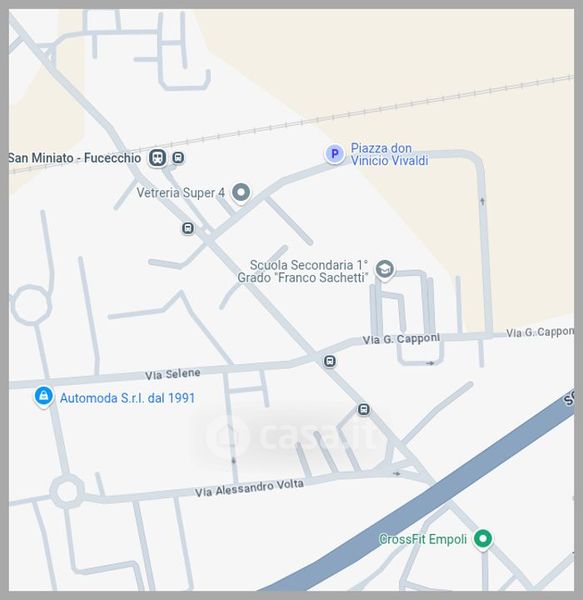Open the Piazza don Vinicio Vivaldi parking icon
This screenshot has width=583, height=600.
point(334,154)
